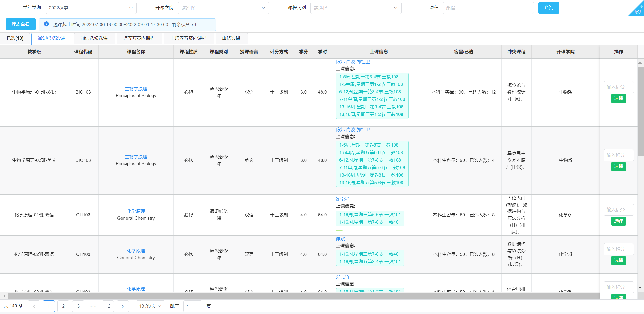The image size is (644, 314).
Task: Click teacher link 谭斌
Action: [340, 239]
